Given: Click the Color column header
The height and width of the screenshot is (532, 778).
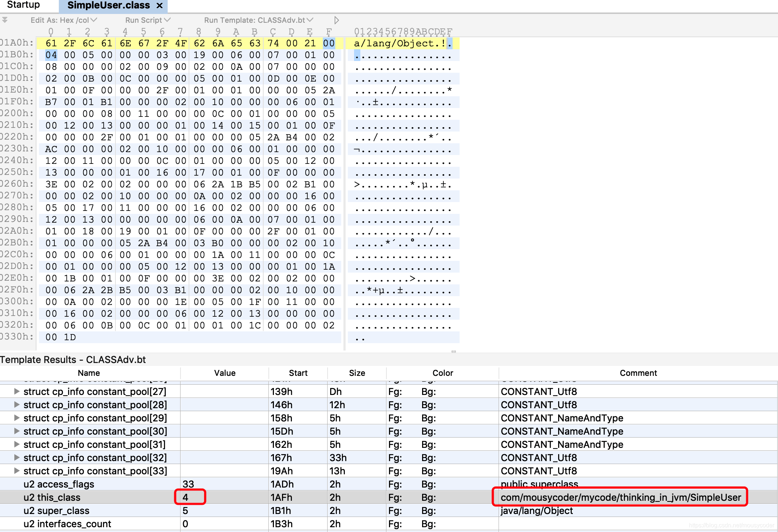Looking at the screenshot, I should click(x=442, y=373).
